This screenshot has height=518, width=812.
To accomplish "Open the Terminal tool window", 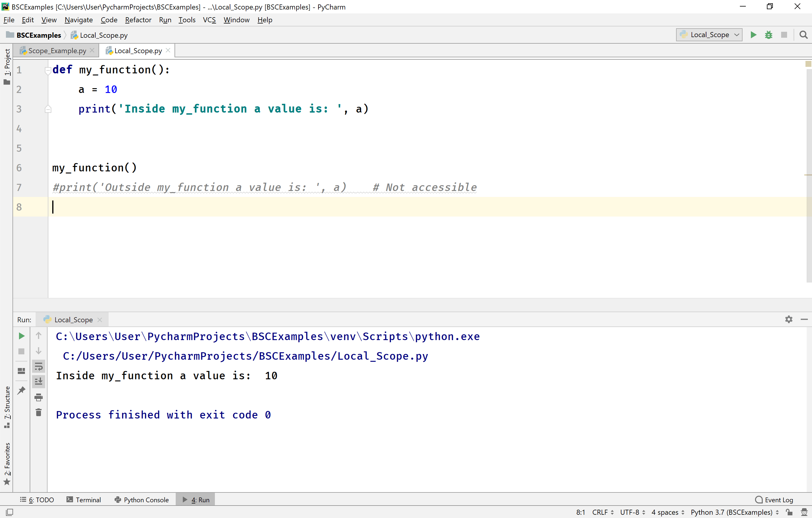I will pyautogui.click(x=88, y=500).
